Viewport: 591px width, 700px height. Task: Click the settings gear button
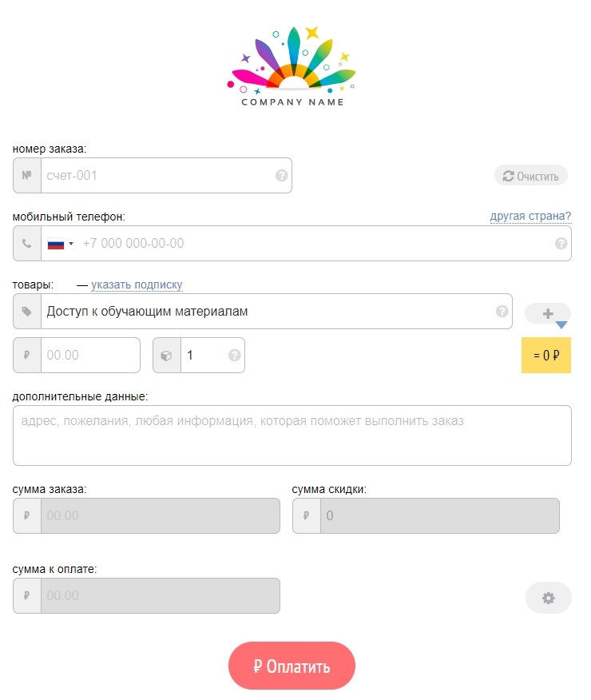click(x=548, y=598)
